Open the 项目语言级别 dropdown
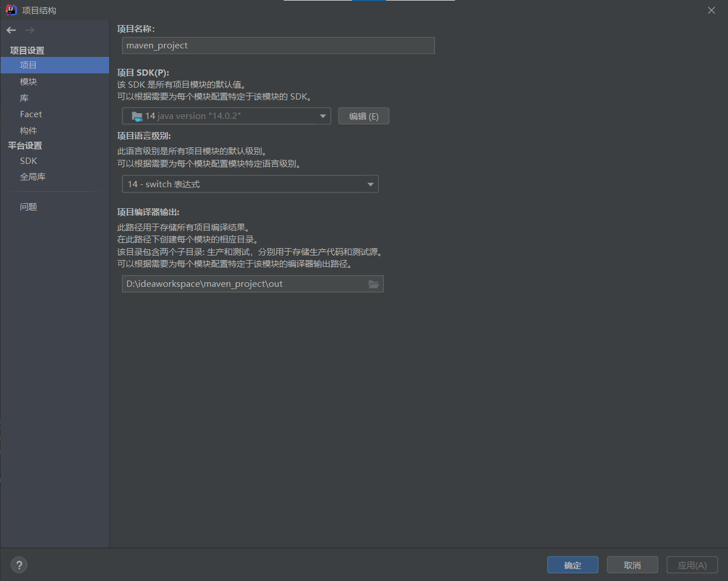The height and width of the screenshot is (581, 728). point(250,184)
